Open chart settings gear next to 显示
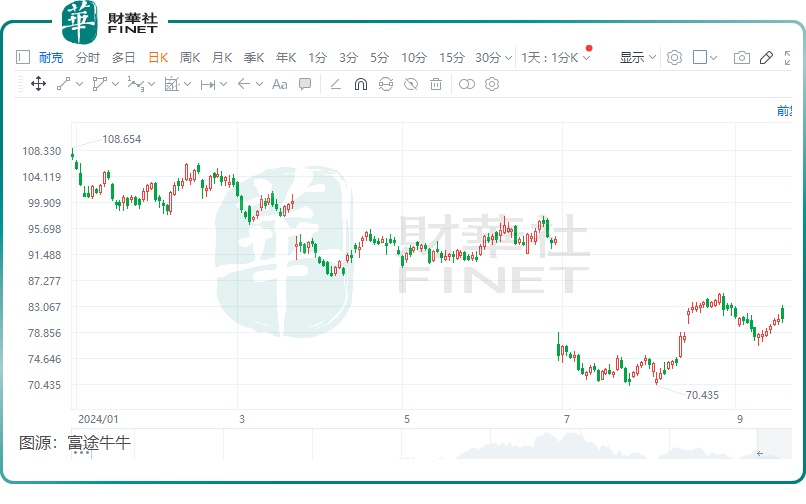This screenshot has height=504, width=806. 674,58
